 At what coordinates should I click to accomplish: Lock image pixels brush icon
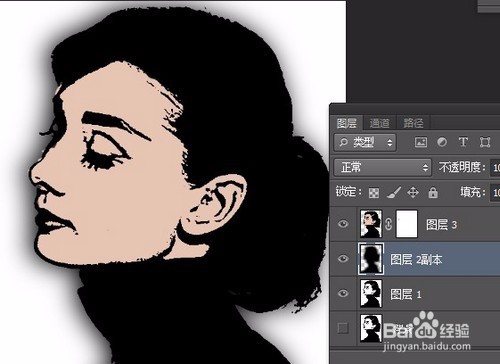point(394,192)
